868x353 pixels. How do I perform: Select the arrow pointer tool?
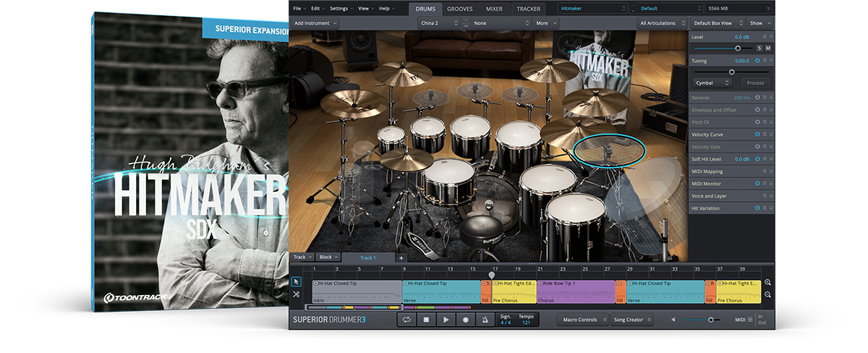pos(297,281)
